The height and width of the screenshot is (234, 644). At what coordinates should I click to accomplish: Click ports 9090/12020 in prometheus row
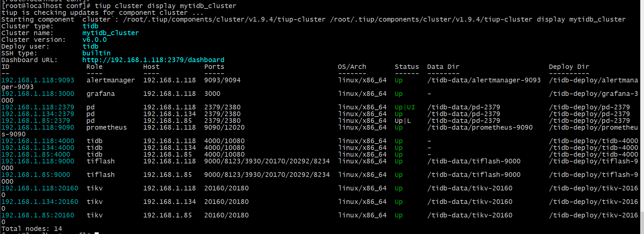(x=224, y=127)
